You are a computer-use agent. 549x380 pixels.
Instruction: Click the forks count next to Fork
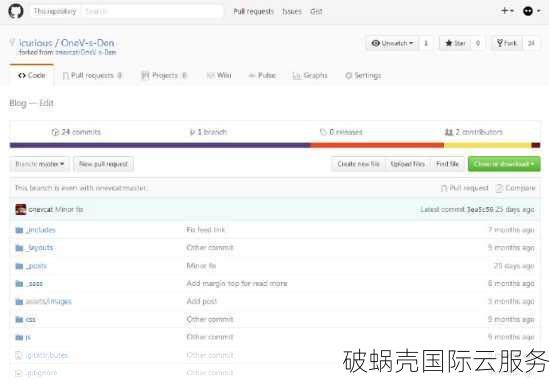coord(531,43)
